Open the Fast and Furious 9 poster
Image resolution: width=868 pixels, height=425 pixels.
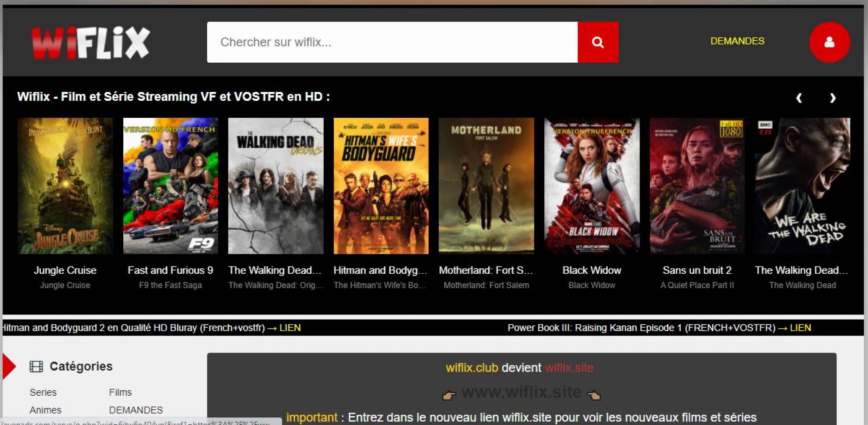tap(170, 186)
